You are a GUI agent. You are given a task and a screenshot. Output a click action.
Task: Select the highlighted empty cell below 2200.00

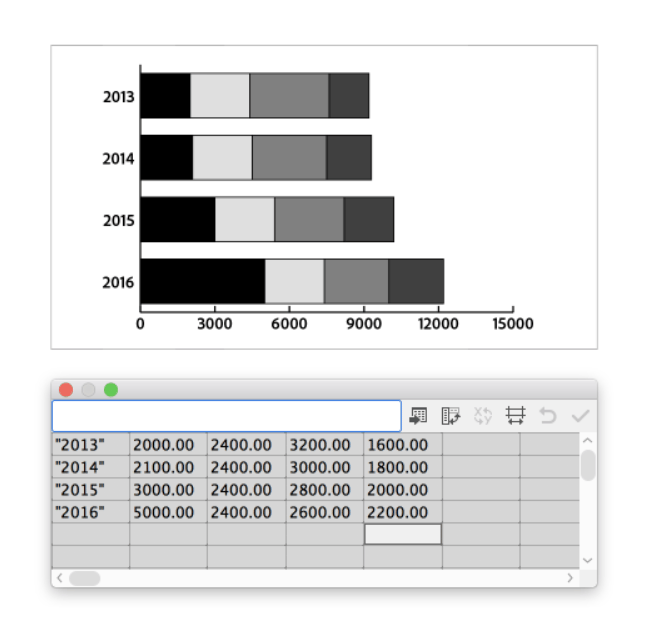point(402,534)
